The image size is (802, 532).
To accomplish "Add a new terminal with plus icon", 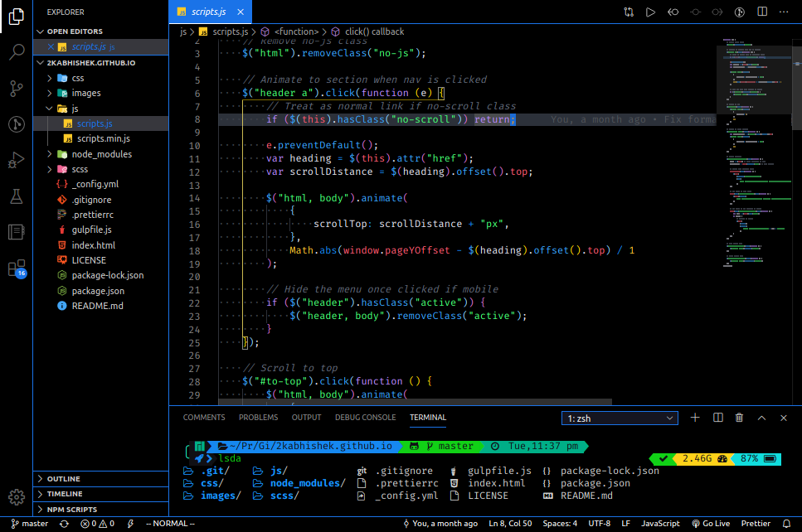I will coord(694,418).
